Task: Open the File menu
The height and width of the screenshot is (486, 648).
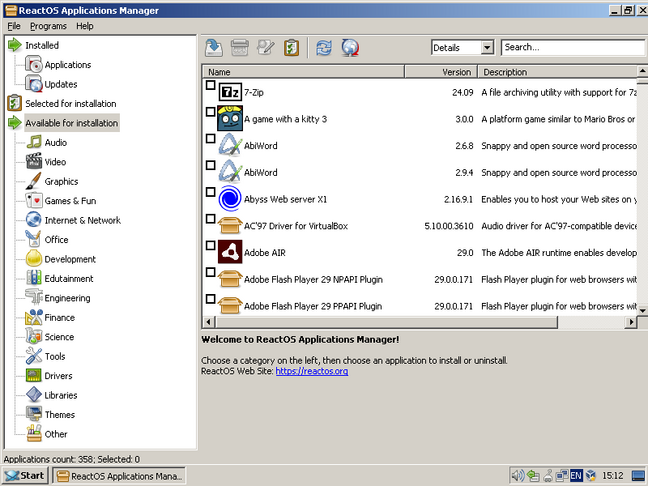Action: tap(14, 26)
